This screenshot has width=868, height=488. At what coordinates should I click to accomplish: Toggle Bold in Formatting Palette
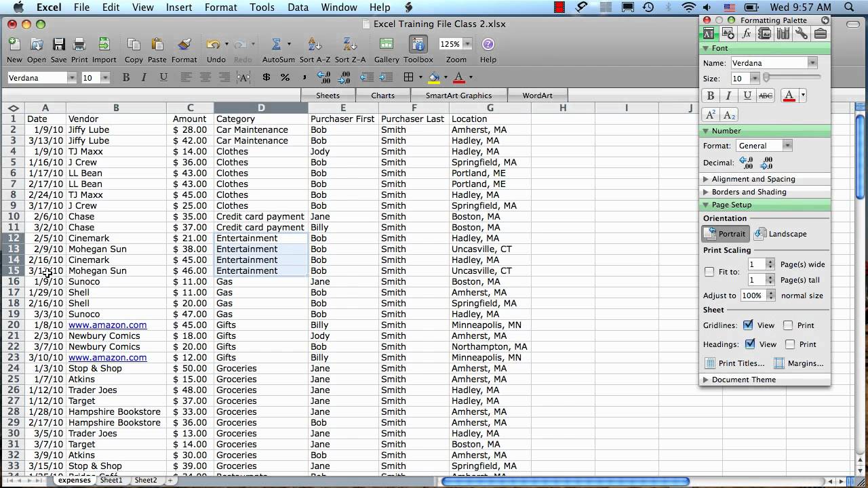711,96
